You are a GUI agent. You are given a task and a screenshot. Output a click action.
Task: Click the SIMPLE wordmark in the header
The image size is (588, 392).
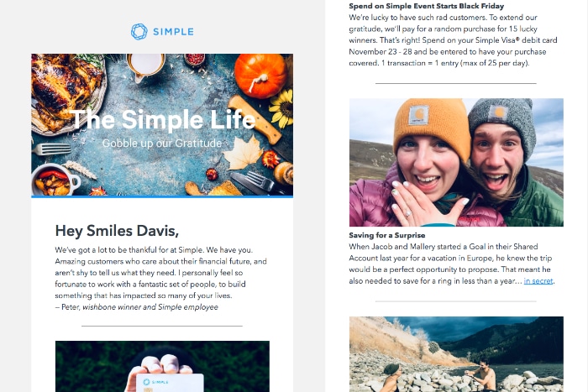[x=173, y=32]
